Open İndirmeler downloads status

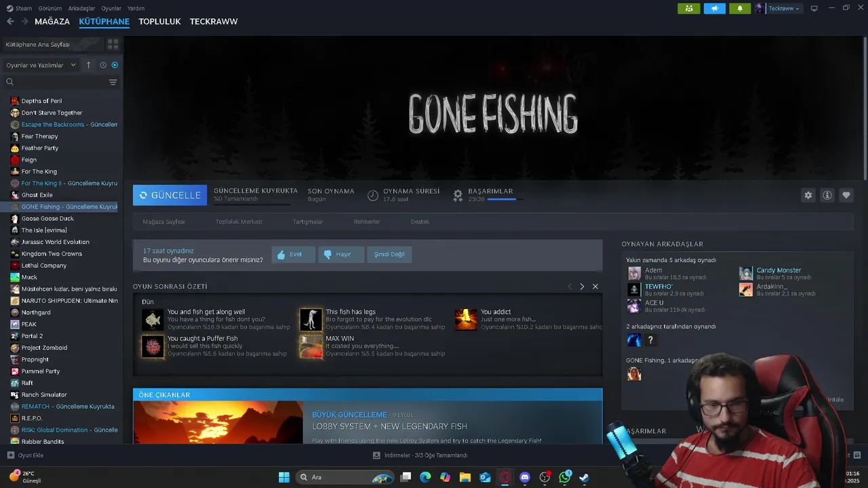(420, 455)
